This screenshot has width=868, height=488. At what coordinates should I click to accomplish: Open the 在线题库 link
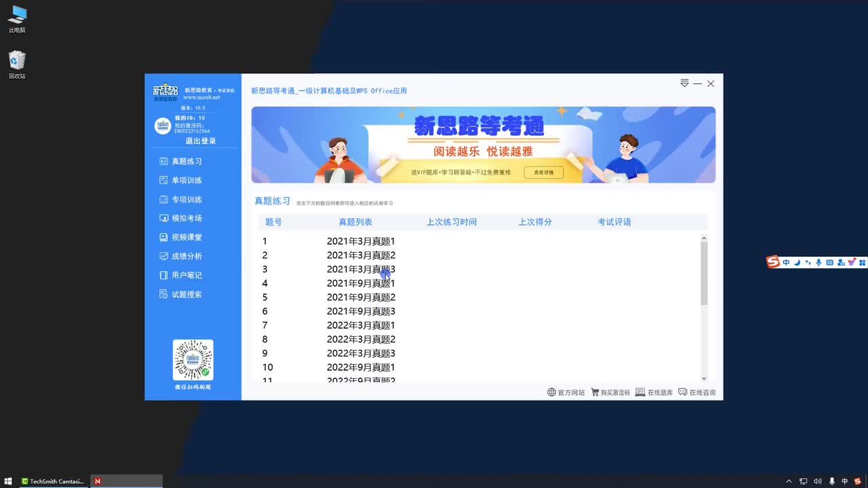pos(654,392)
